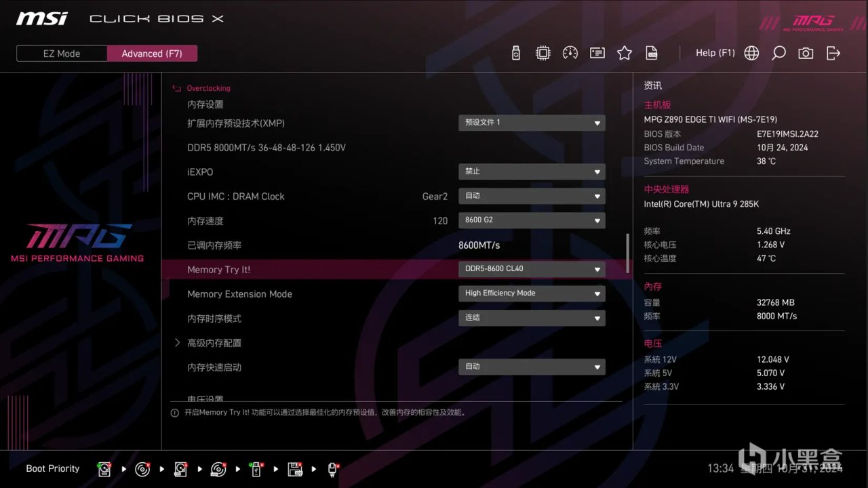The width and height of the screenshot is (868, 488).
Task: Select the USB key boot device icon
Action: [256, 469]
